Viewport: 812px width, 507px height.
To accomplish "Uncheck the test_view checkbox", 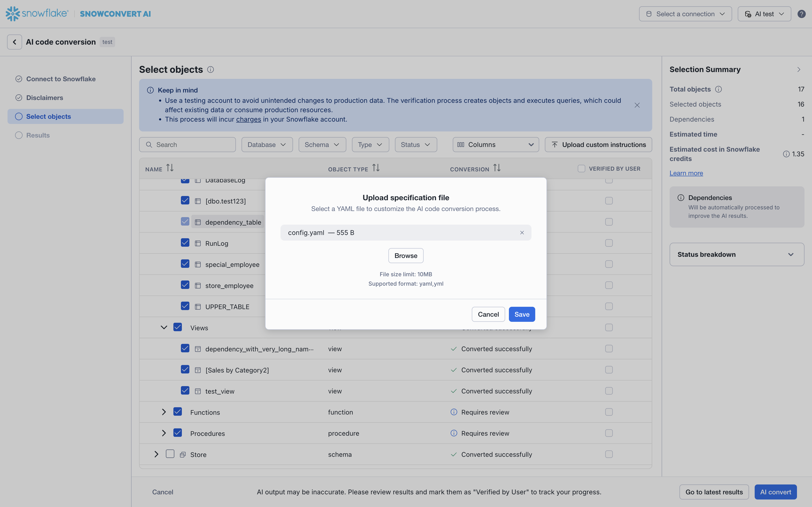I will pyautogui.click(x=185, y=391).
